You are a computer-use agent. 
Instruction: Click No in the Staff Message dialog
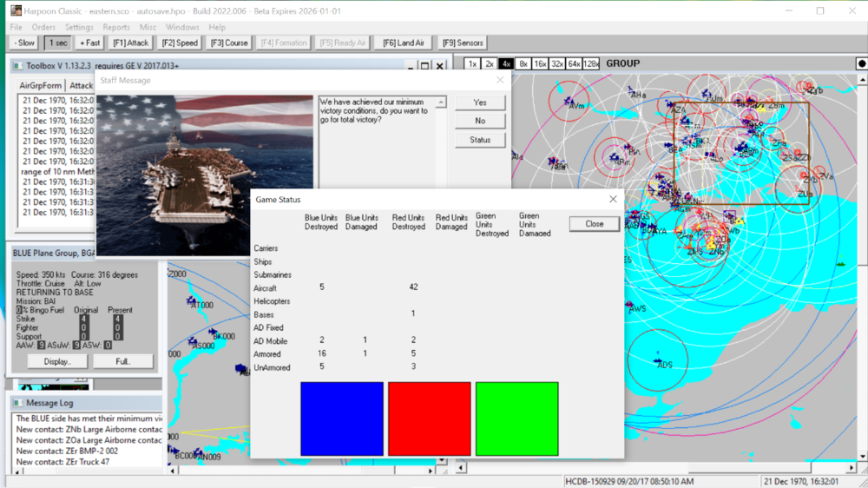[x=480, y=121]
